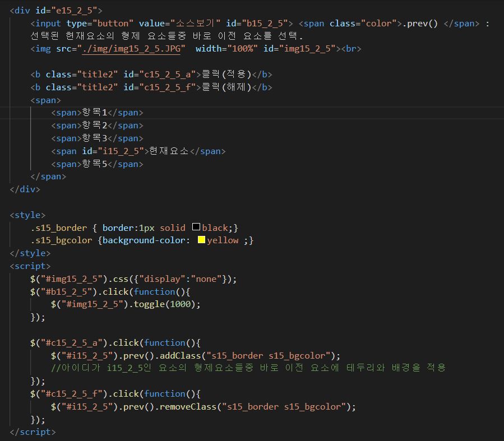The width and height of the screenshot is (504, 441).
Task: Click the '항목3' span line
Action: [x=97, y=138]
